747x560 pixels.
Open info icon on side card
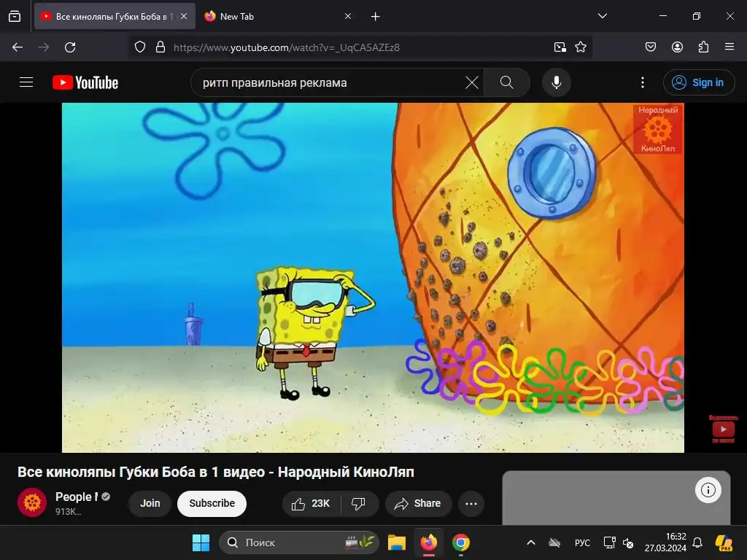[708, 490]
